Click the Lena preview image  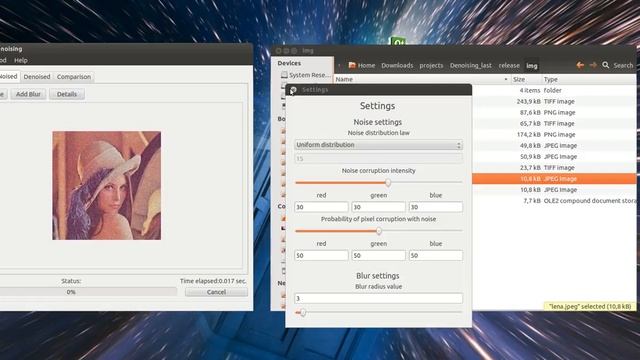(107, 185)
